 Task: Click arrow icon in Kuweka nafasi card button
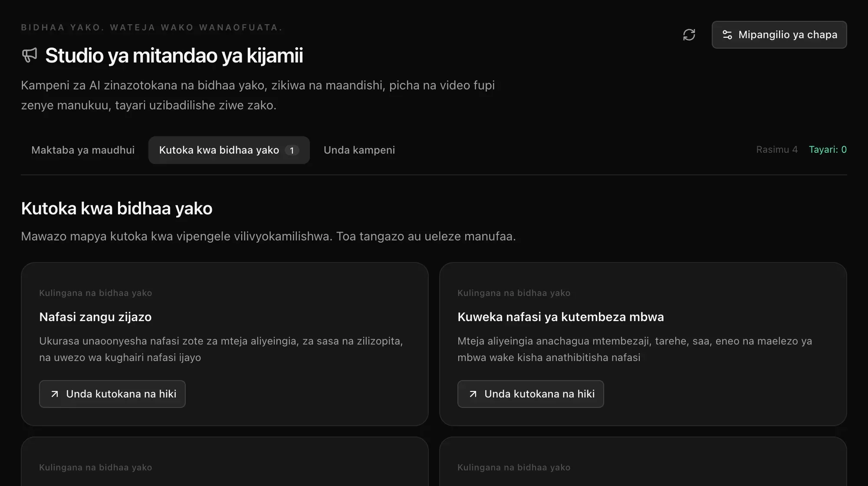(473, 394)
